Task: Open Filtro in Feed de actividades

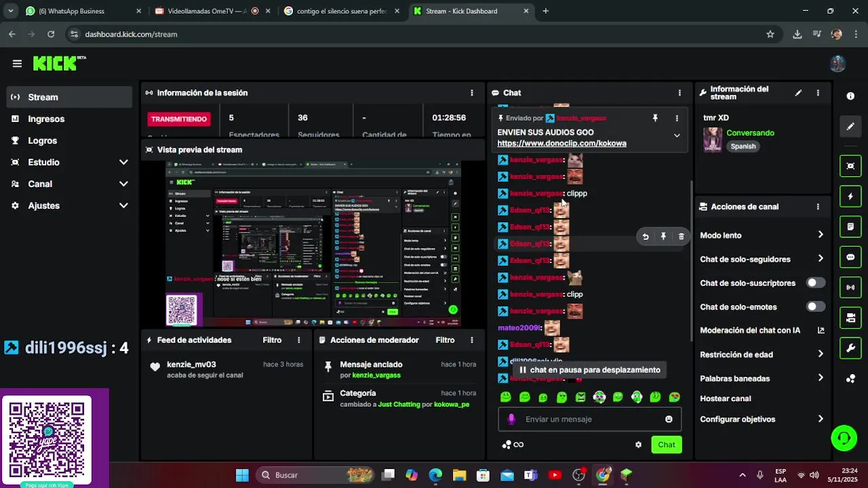Action: [x=272, y=340]
